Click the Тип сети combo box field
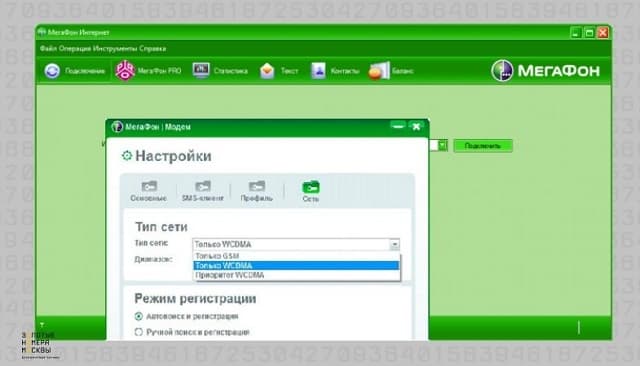The image size is (640, 366). (296, 244)
